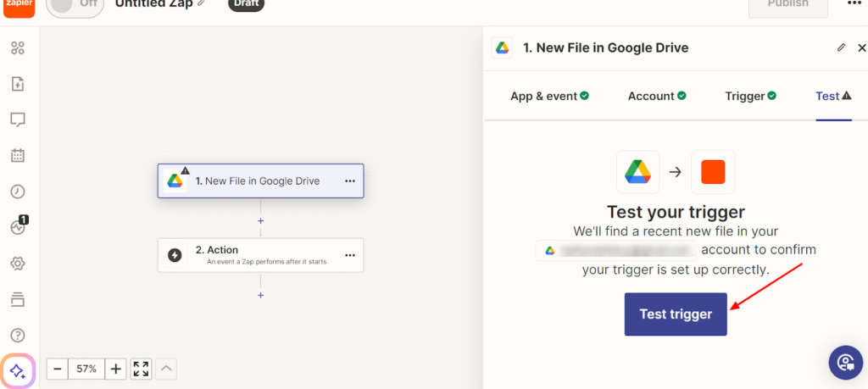Open three-dot menu on Google Drive step
868x389 pixels.
click(x=349, y=181)
